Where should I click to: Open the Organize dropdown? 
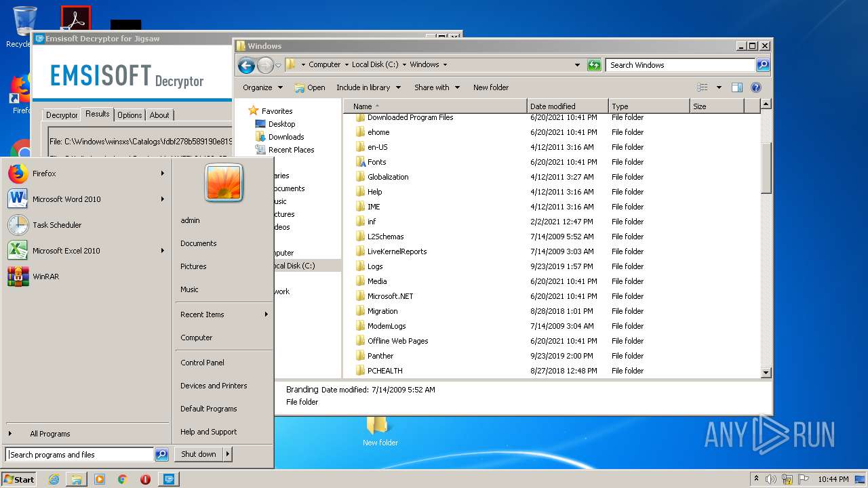[262, 87]
